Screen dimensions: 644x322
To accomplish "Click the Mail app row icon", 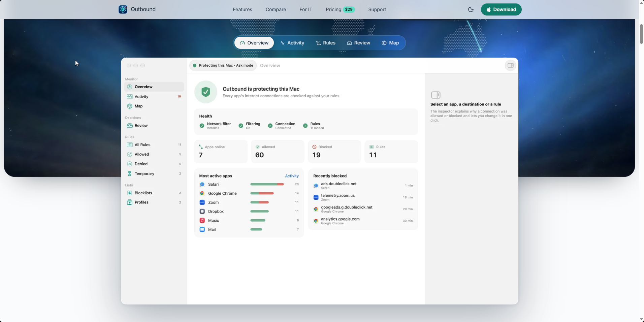I will coord(202,230).
